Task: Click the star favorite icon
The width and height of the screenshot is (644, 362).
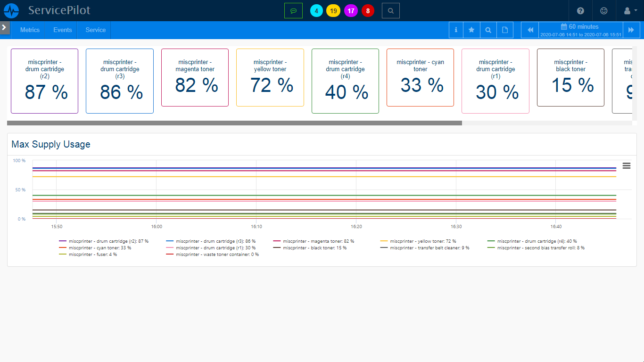Action: (x=471, y=30)
